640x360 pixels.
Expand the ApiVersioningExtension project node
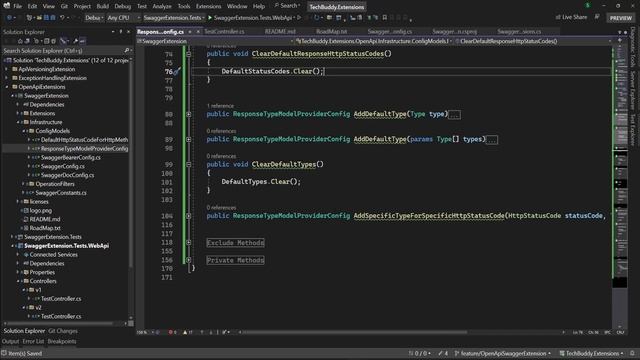[x=6, y=69]
